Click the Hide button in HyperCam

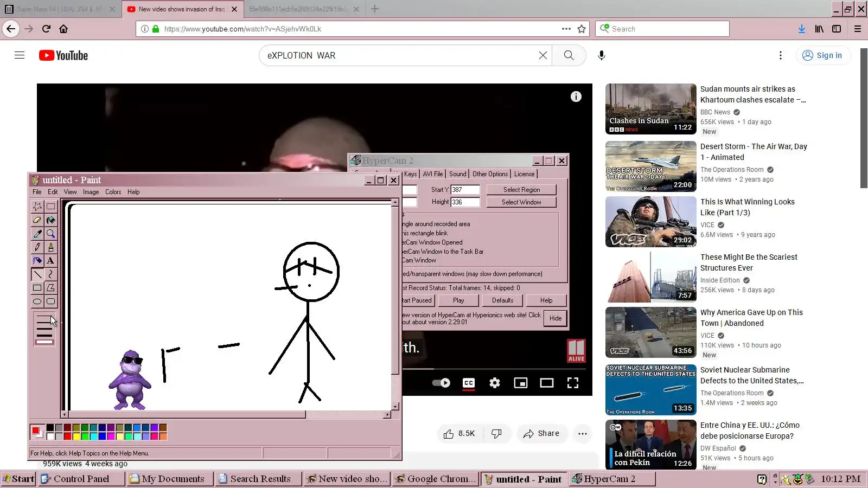tap(555, 318)
